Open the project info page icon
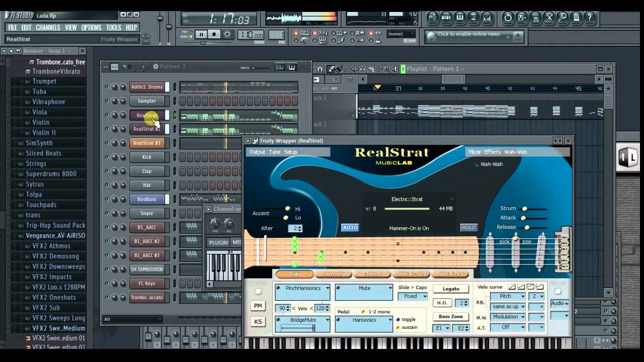This screenshot has height=362, width=644. pos(576,18)
